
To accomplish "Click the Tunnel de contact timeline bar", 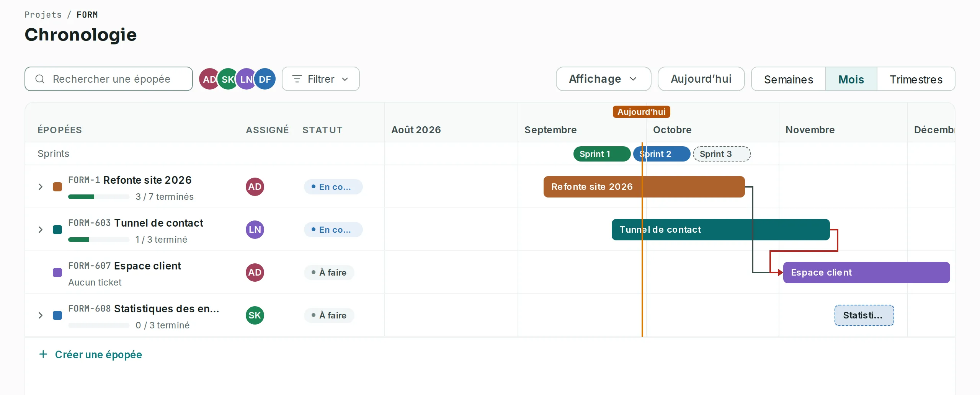I will [721, 230].
